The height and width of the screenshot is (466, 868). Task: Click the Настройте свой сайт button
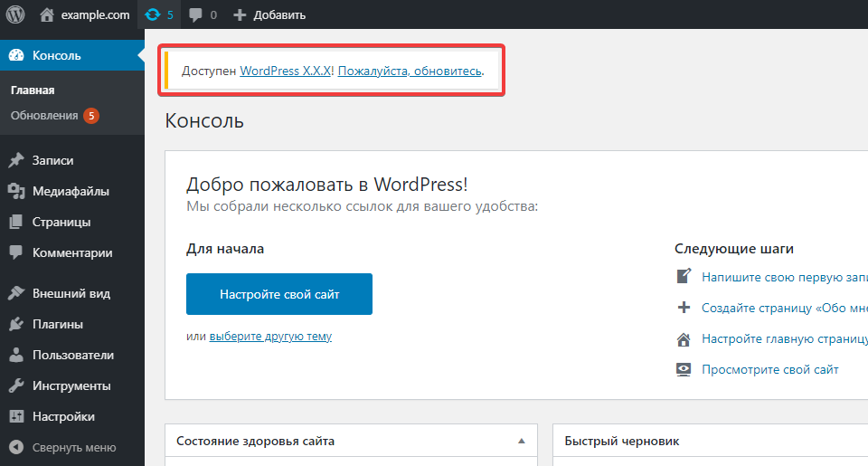279,294
